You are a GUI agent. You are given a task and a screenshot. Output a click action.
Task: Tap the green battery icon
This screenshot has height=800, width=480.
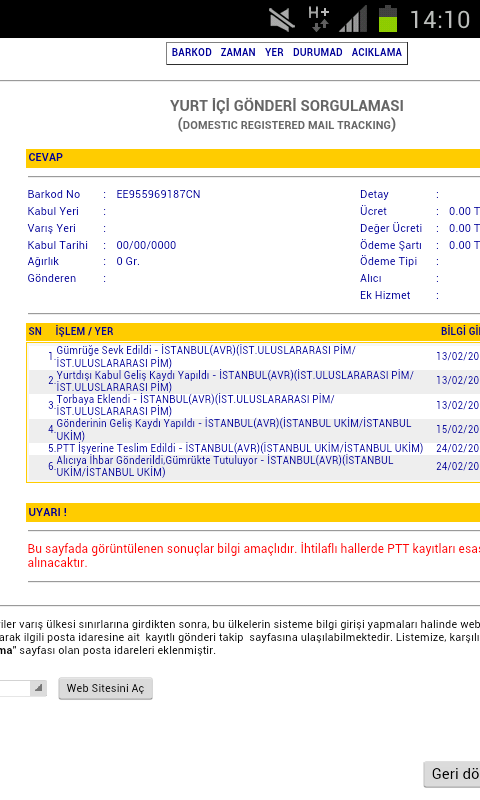[388, 18]
